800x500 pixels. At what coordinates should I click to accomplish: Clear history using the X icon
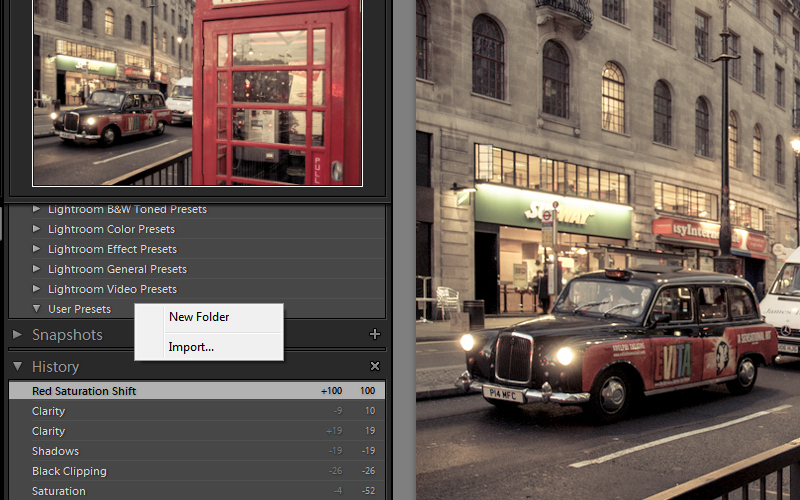coord(375,367)
